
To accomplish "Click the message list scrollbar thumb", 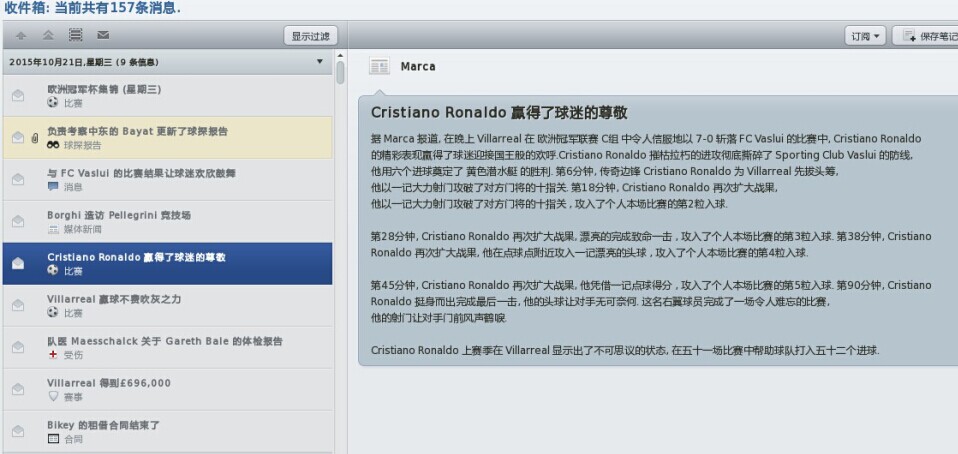I will (x=340, y=72).
